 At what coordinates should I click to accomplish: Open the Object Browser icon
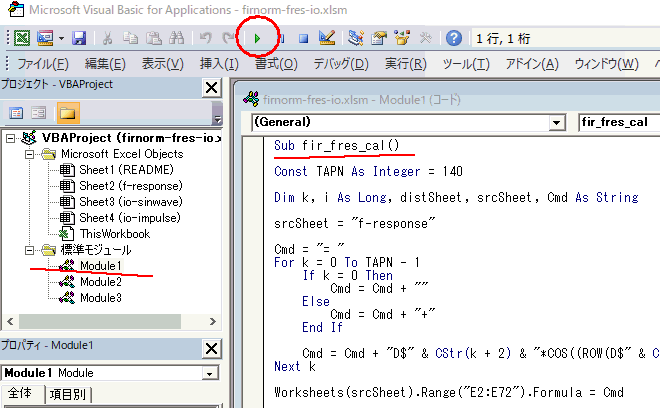pos(402,38)
